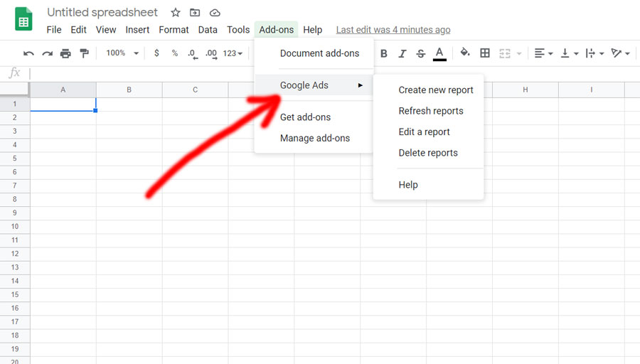The width and height of the screenshot is (640, 364).
Task: Open the Edit menu
Action: (78, 30)
